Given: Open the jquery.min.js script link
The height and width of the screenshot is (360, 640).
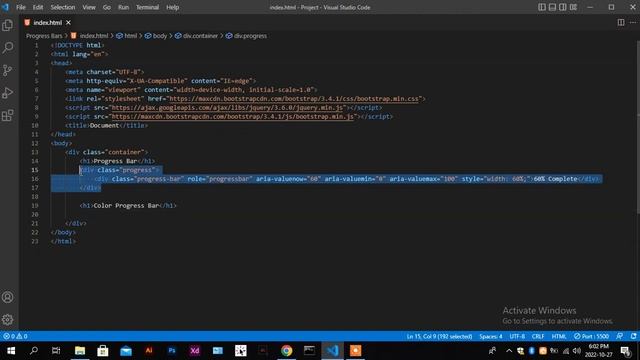Looking at the screenshot, I should click(x=227, y=108).
